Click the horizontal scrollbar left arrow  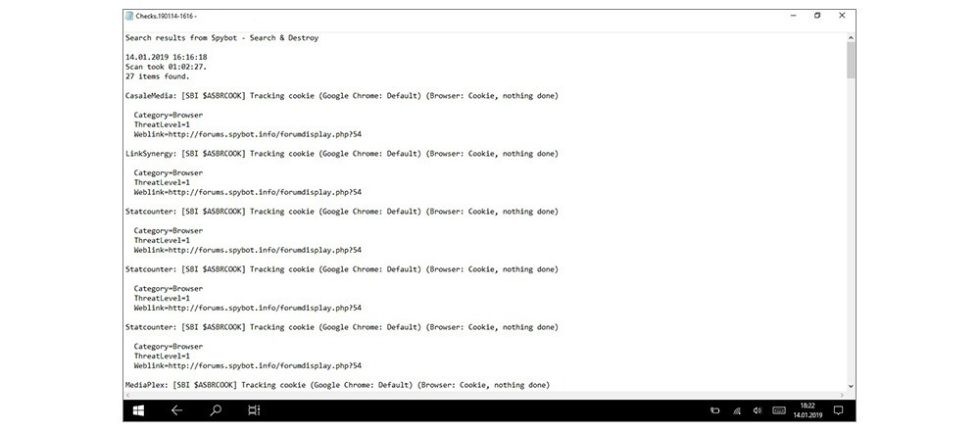[128, 395]
